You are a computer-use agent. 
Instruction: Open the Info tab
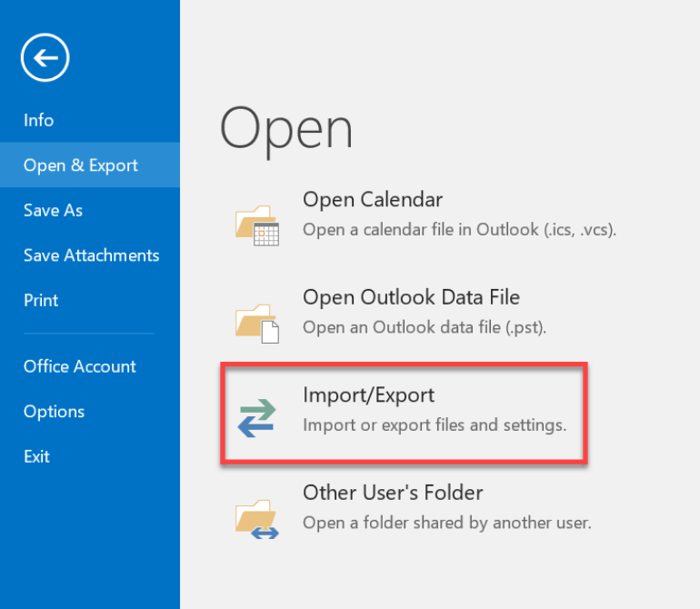point(90,120)
